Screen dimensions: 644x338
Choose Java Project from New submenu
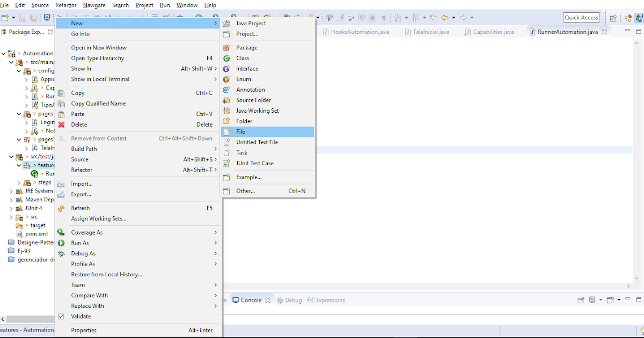pos(267,23)
